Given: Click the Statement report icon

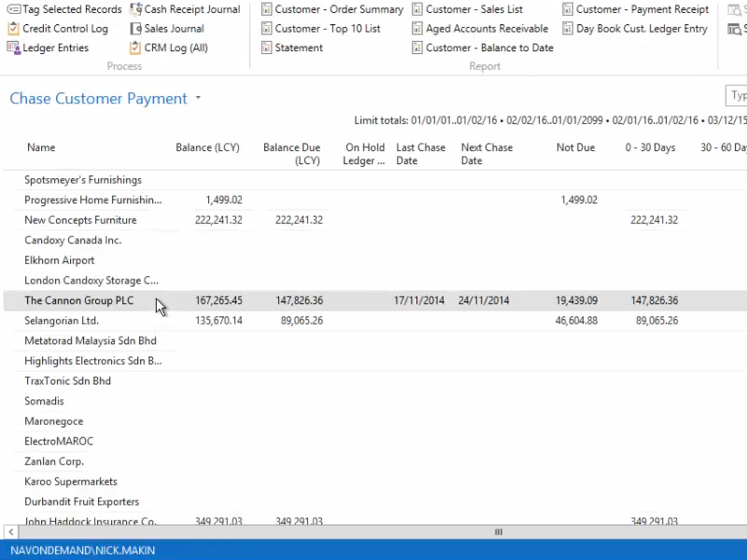Looking at the screenshot, I should click(267, 48).
